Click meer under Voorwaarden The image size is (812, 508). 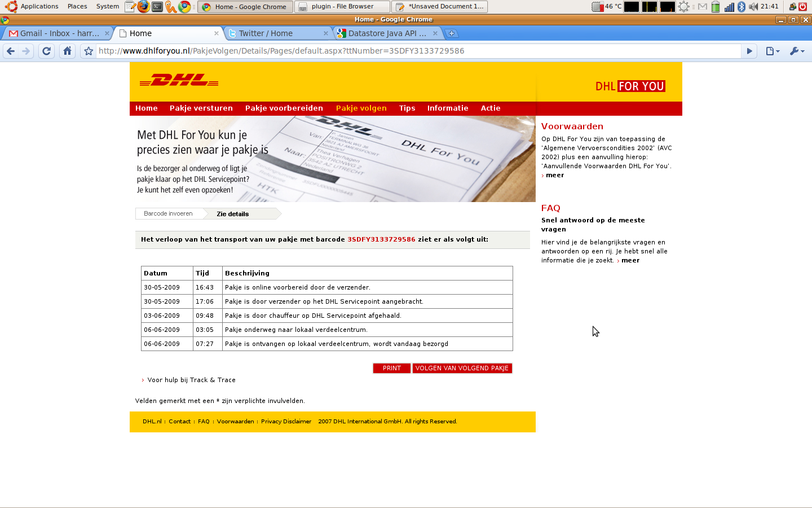[x=555, y=175]
